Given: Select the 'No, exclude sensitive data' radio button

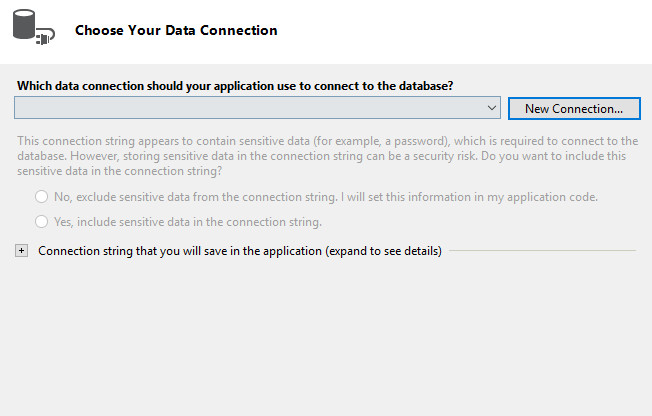Looking at the screenshot, I should [42, 197].
